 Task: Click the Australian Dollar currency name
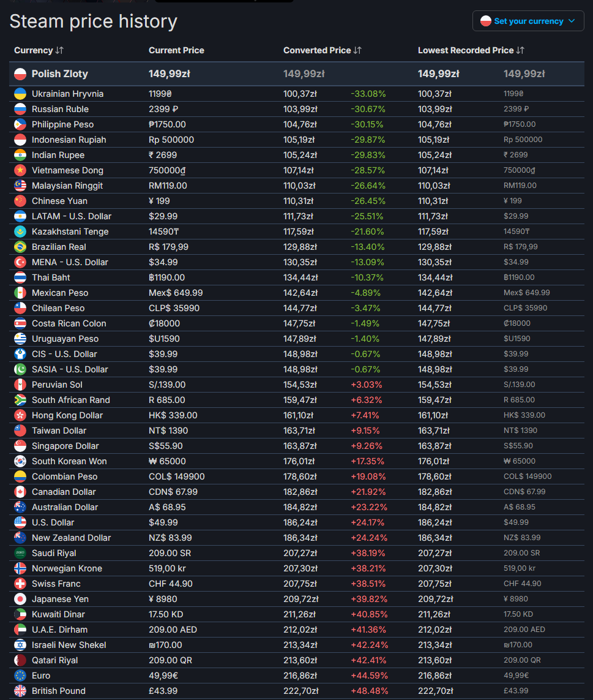click(x=65, y=507)
